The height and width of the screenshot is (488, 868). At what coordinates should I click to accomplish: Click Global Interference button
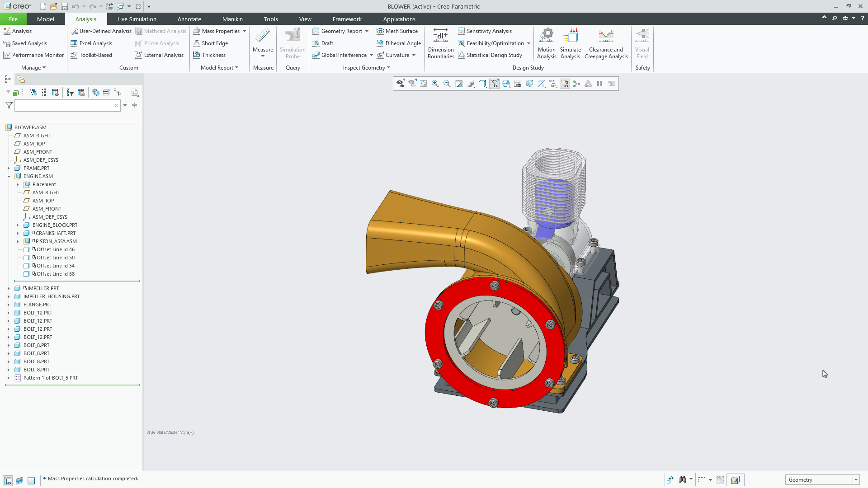coord(340,55)
